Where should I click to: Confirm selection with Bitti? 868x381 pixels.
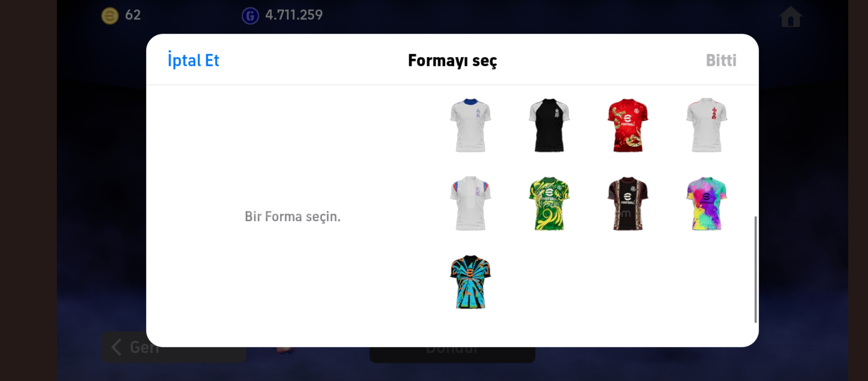(721, 60)
